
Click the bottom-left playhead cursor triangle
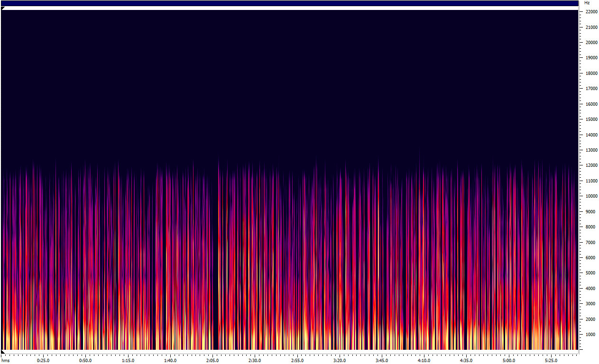(3, 352)
